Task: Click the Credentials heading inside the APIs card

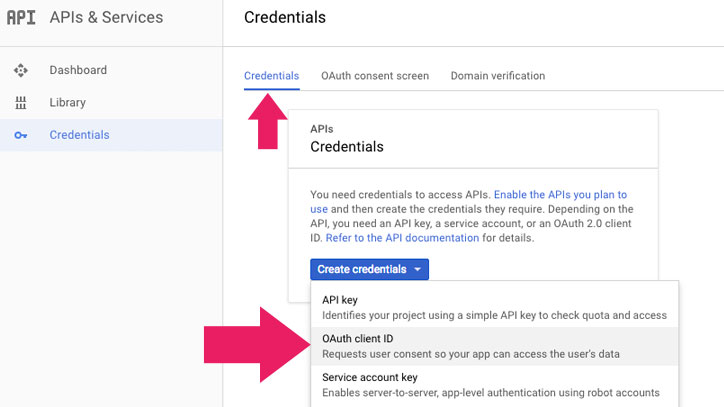Action: tap(347, 146)
